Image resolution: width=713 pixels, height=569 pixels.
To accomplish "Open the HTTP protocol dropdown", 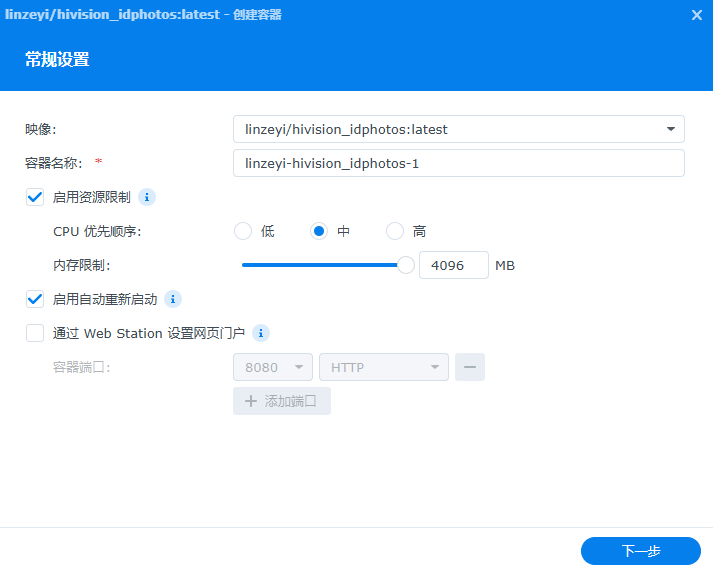I will coord(383,367).
